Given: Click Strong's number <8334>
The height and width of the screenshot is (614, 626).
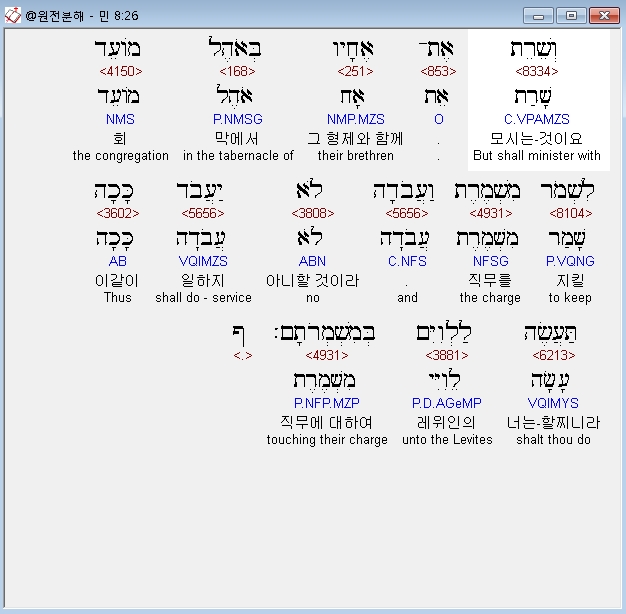Looking at the screenshot, I should tap(537, 71).
